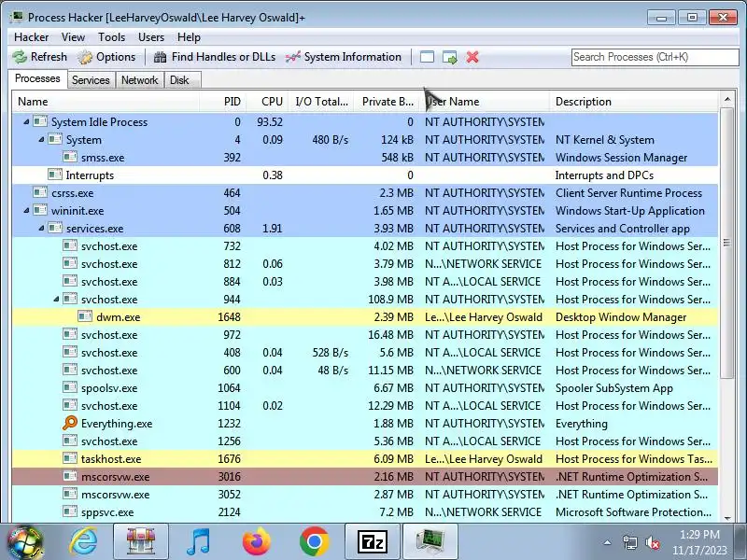
Task: Click the taskbar clock showing 1:29 PM
Action: click(699, 542)
